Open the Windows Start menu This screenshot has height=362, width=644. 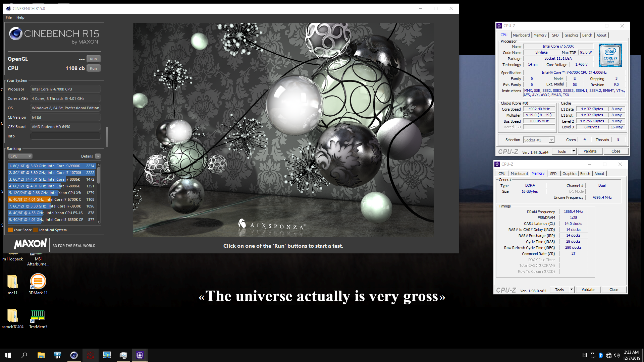(8, 355)
